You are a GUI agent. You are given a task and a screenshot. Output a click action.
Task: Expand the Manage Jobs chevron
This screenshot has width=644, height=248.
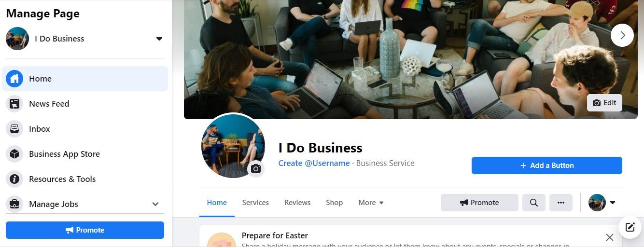click(155, 204)
